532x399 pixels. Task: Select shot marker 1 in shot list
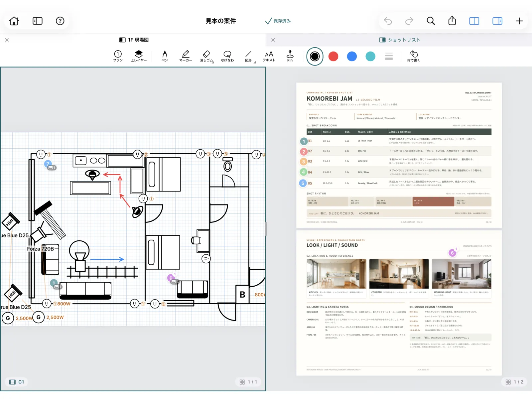pos(304,141)
